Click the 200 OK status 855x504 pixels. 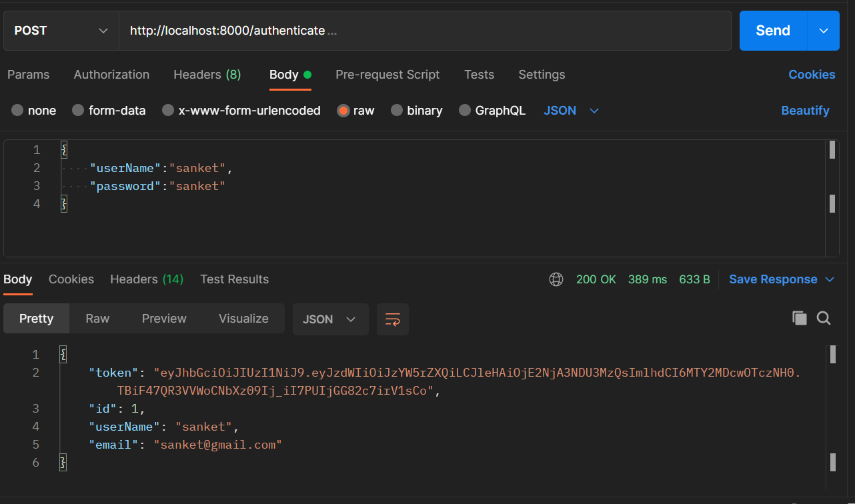596,279
